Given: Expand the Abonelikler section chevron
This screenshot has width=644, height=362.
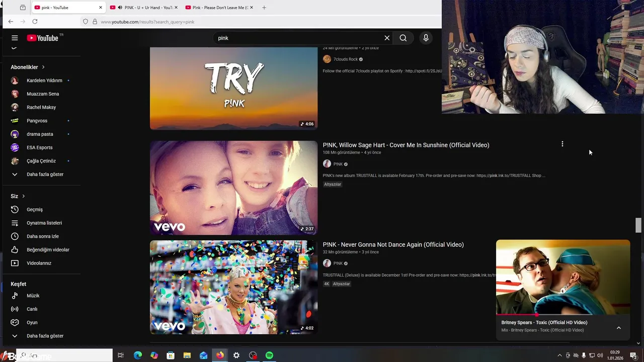Looking at the screenshot, I should (43, 67).
